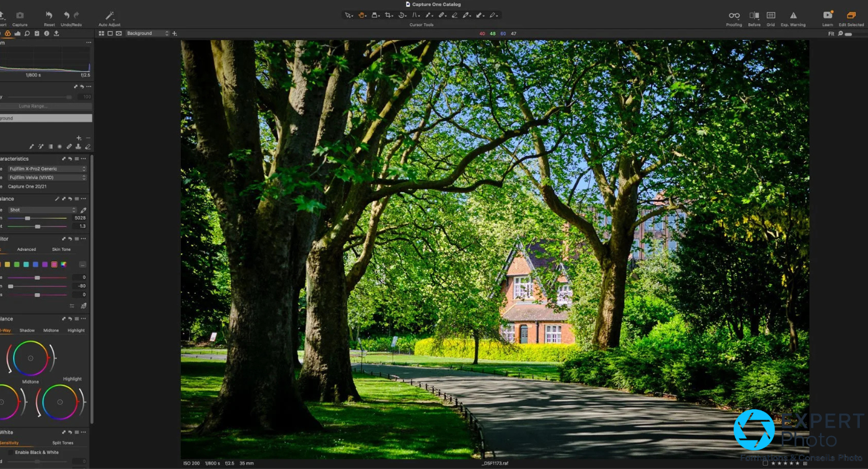Pick the blue color swatch
Screen dimensions: 868x469
[36, 264]
